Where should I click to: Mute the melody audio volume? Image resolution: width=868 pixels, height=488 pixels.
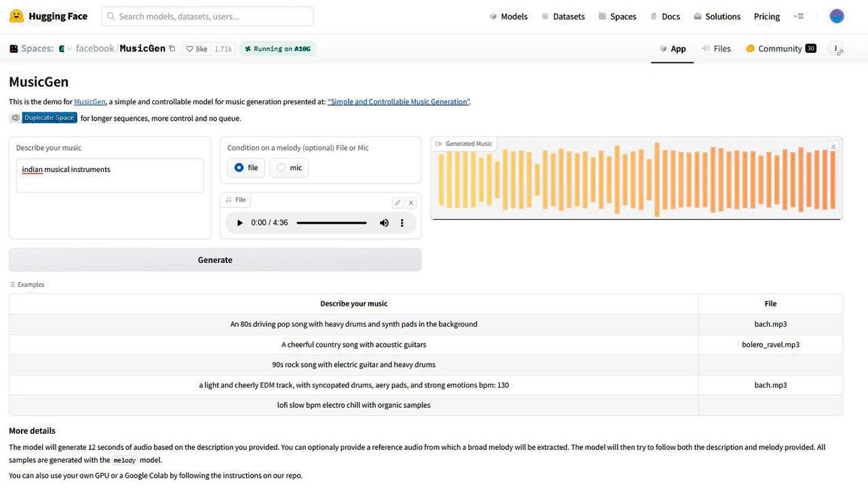tap(384, 222)
